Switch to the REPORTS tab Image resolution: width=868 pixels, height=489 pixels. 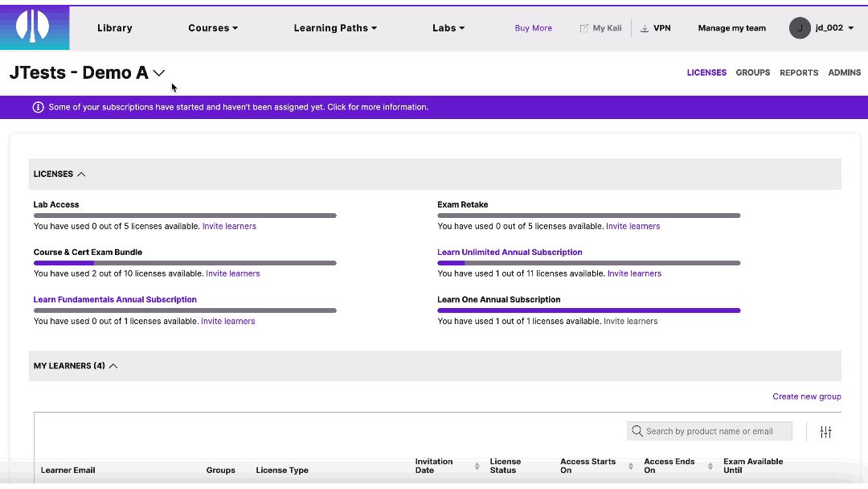(x=799, y=72)
